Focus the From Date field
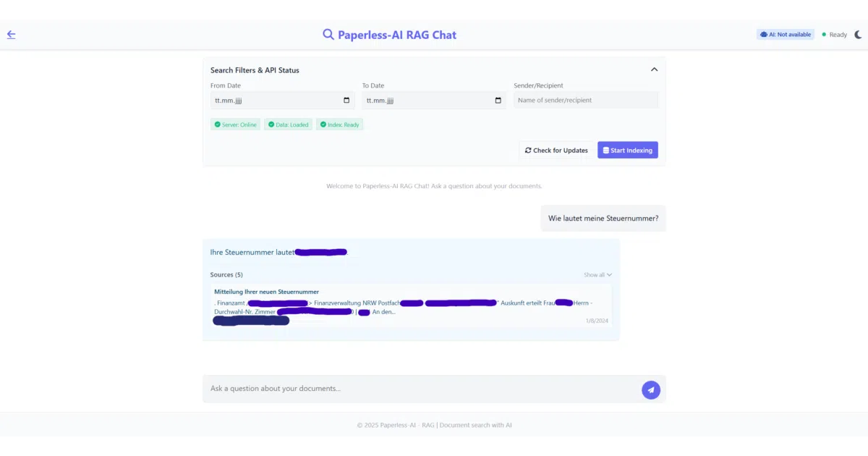This screenshot has height=456, width=868. [282, 100]
